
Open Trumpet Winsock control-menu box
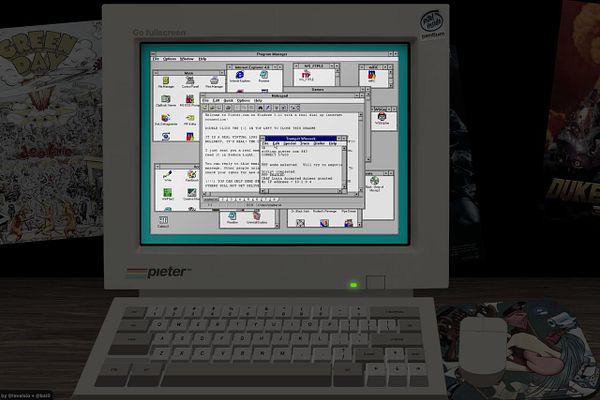(262, 138)
